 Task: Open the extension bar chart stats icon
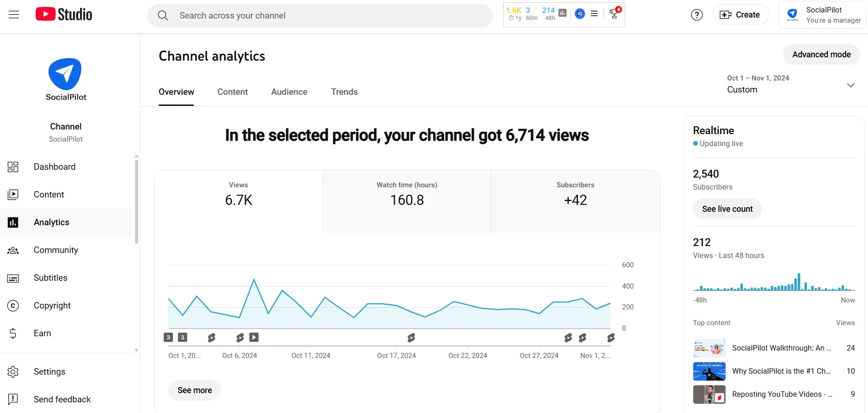point(562,13)
